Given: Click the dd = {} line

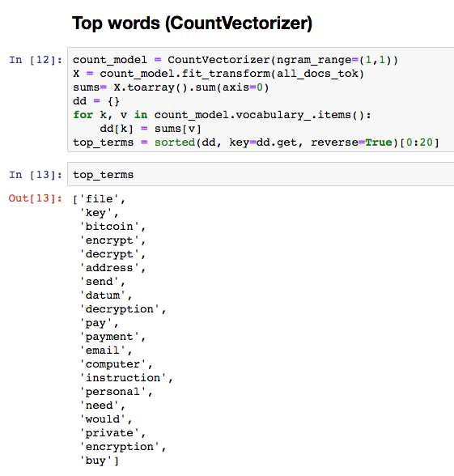Looking at the screenshot, I should point(96,101).
